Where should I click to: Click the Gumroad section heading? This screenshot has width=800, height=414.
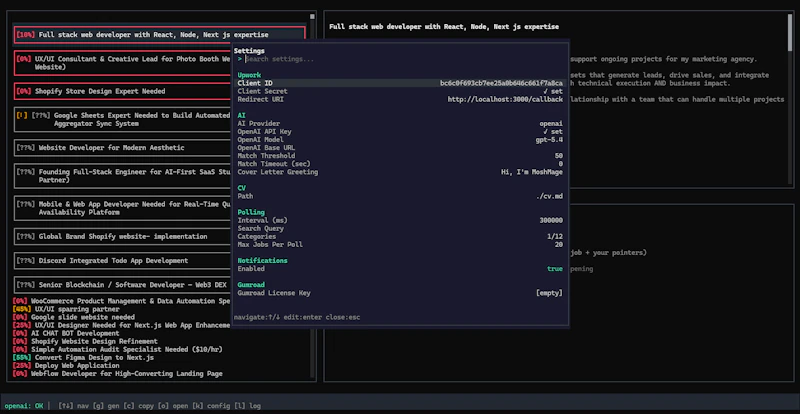tap(251, 285)
